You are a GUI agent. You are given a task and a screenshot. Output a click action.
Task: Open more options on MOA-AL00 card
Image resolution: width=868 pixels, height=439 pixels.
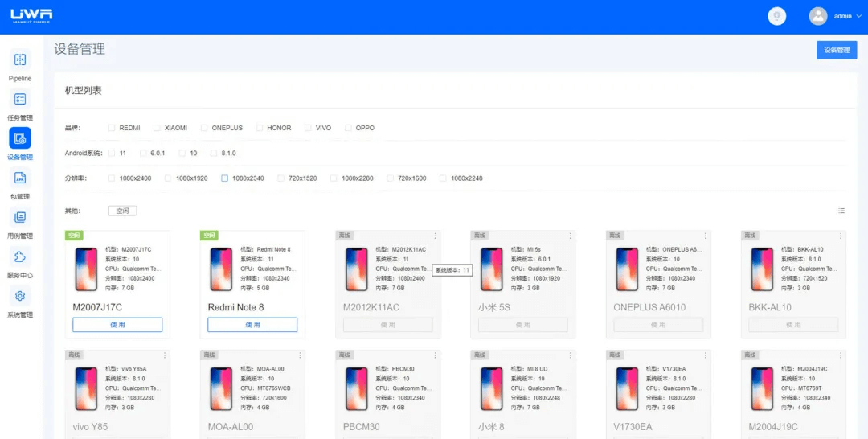pos(300,355)
